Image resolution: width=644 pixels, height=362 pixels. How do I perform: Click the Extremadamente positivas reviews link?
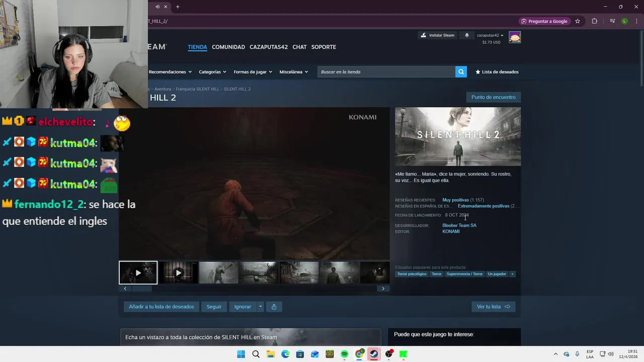pyautogui.click(x=484, y=206)
